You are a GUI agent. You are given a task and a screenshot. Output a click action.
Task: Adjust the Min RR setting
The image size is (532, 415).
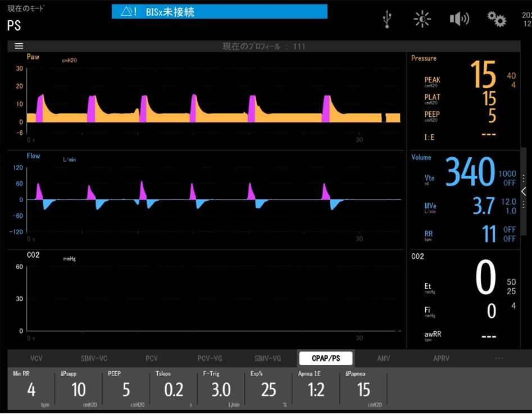(x=31, y=389)
